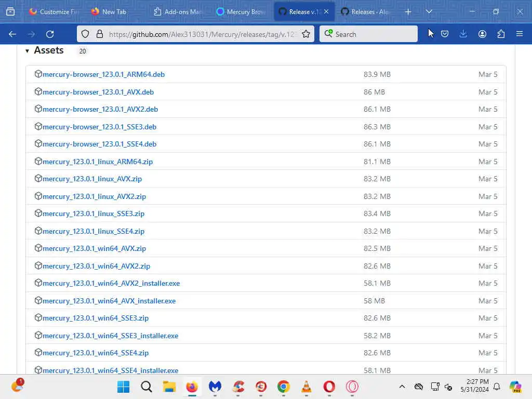Download mercury_123.0.1_linux_ARM64.zip
The image size is (532, 399).
tap(98, 162)
